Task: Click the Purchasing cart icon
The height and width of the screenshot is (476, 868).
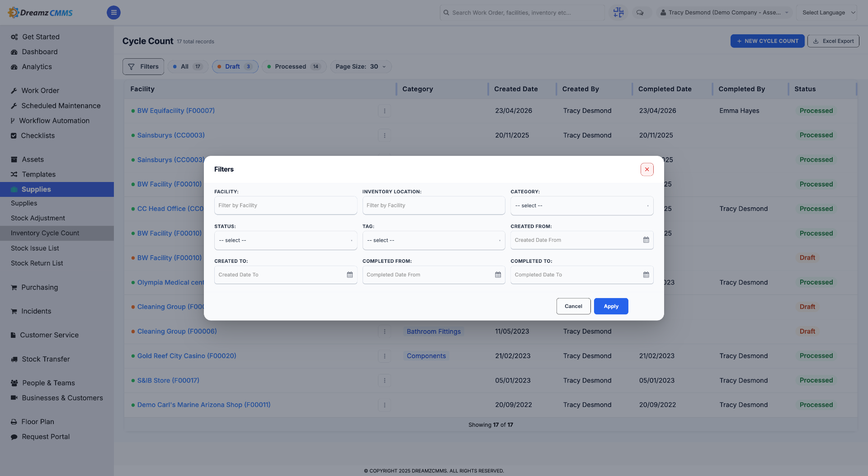Action: [14, 287]
